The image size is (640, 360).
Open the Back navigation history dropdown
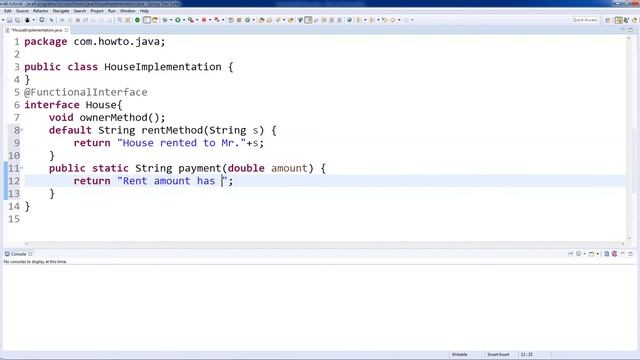(399, 20)
